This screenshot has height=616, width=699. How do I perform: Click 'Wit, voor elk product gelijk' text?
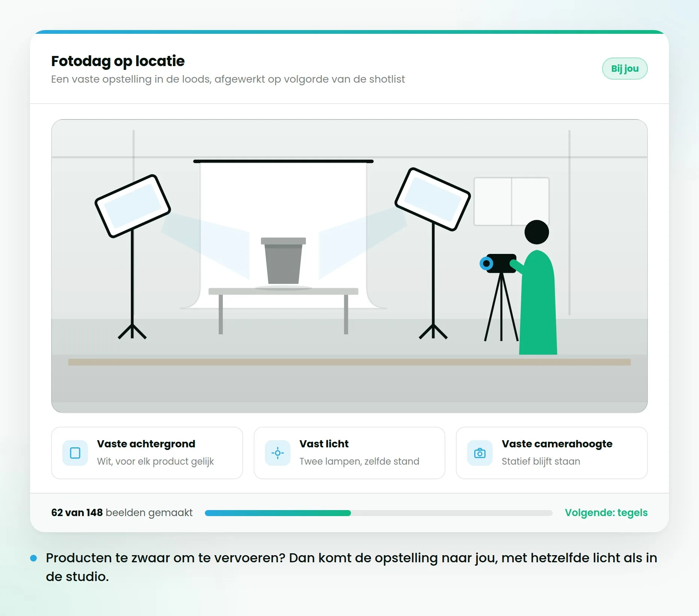(155, 462)
